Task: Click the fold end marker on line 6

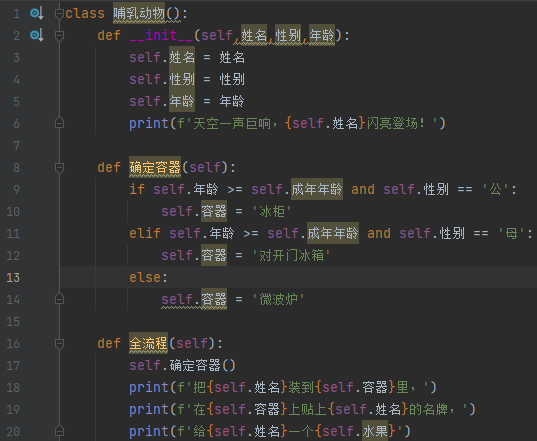Action: [59, 123]
